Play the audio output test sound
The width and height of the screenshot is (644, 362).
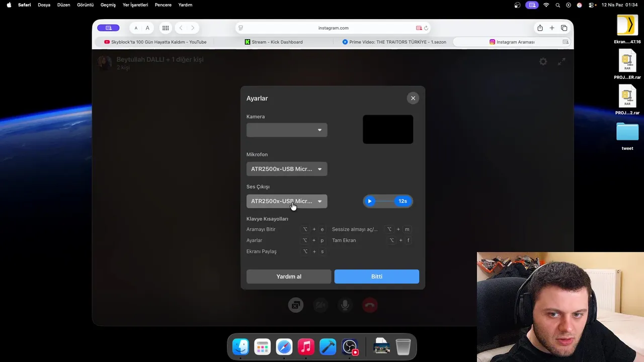click(x=370, y=201)
